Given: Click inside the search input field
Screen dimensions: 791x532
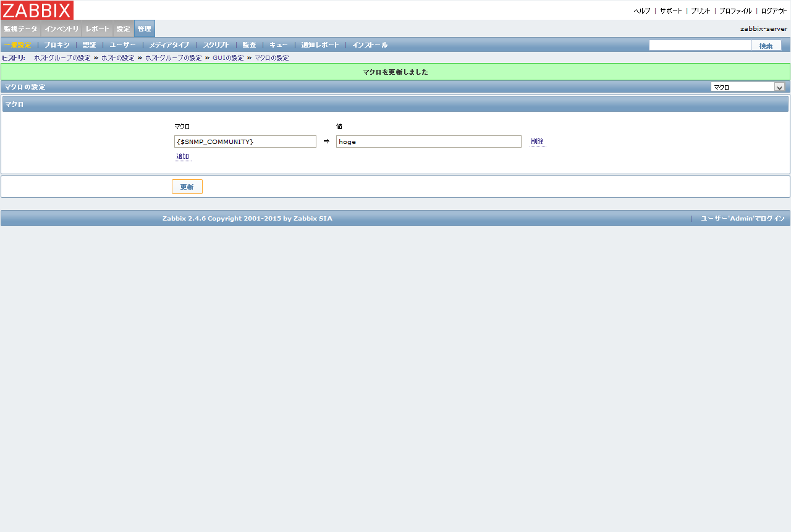Looking at the screenshot, I should (x=700, y=44).
